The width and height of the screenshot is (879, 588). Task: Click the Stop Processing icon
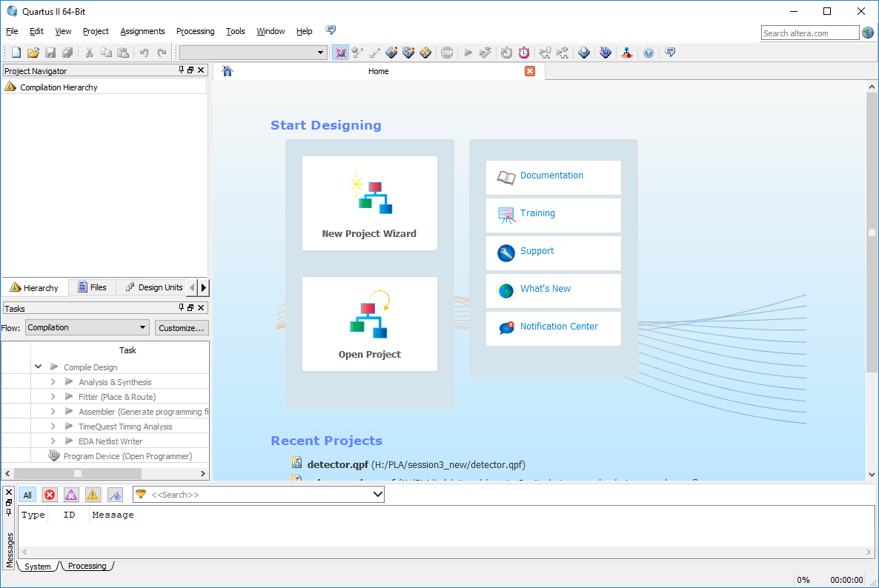[447, 53]
